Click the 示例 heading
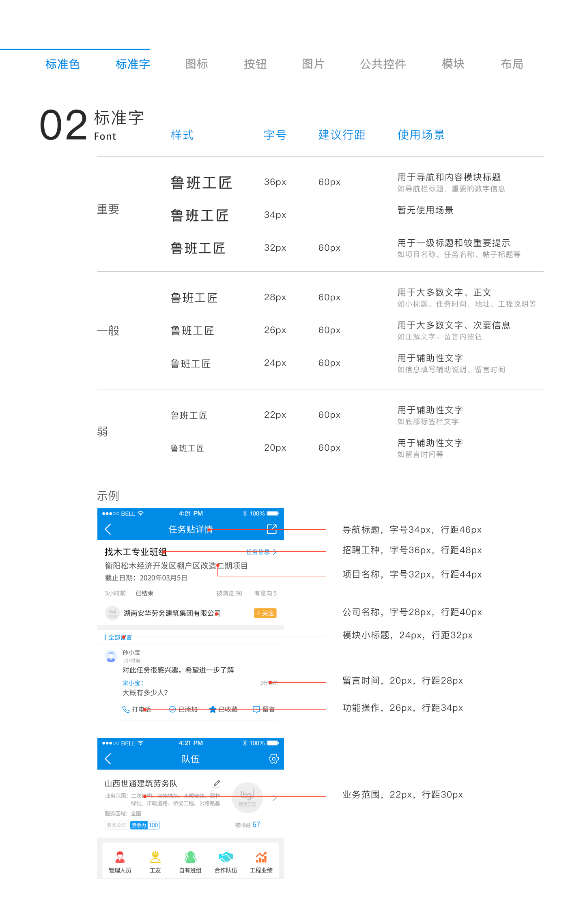Screen dimensions: 568x924 (x=108, y=495)
